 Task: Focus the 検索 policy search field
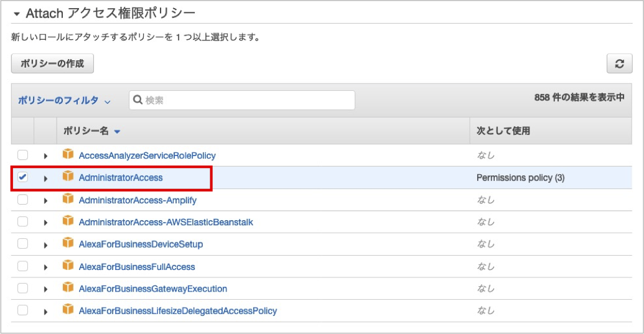click(x=242, y=100)
